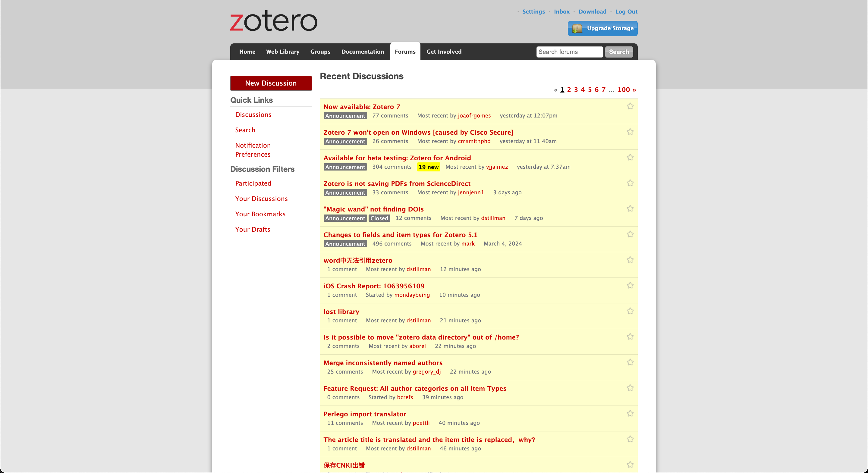Open page 2 of recent discussions
Viewport: 868px width, 473px height.
(x=569, y=89)
